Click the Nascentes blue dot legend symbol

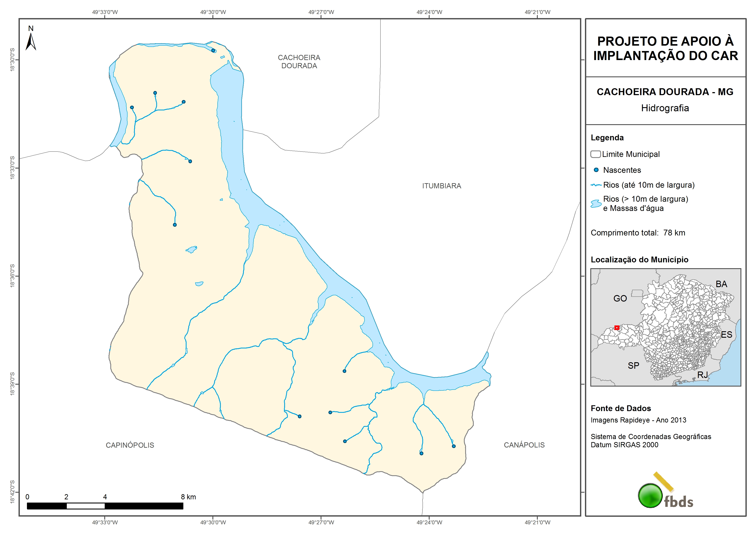click(596, 170)
